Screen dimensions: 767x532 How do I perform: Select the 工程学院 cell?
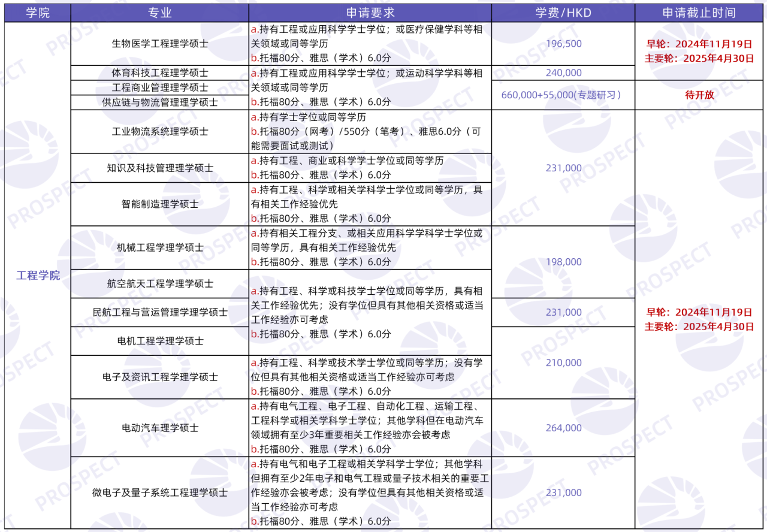coord(38,276)
